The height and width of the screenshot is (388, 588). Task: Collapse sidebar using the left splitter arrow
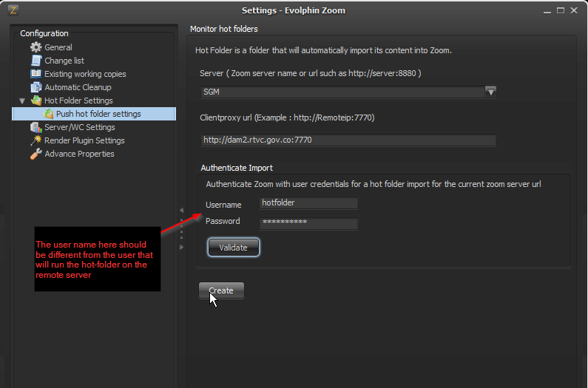coord(181,211)
